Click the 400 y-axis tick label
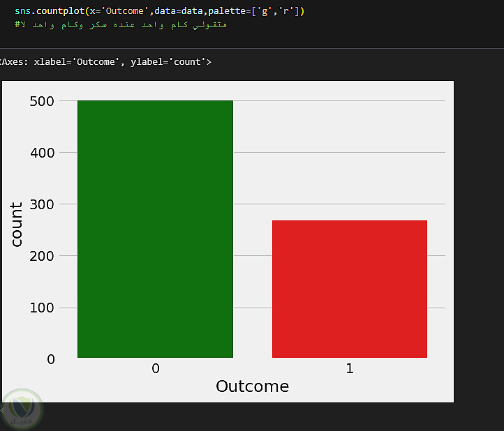Image resolution: width=504 pixels, height=431 pixels. coord(43,153)
